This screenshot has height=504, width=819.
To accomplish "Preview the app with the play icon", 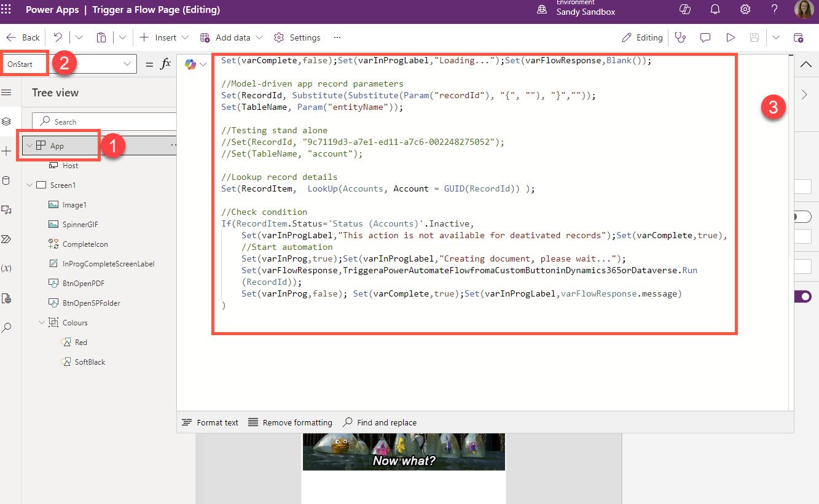I will coord(731,37).
